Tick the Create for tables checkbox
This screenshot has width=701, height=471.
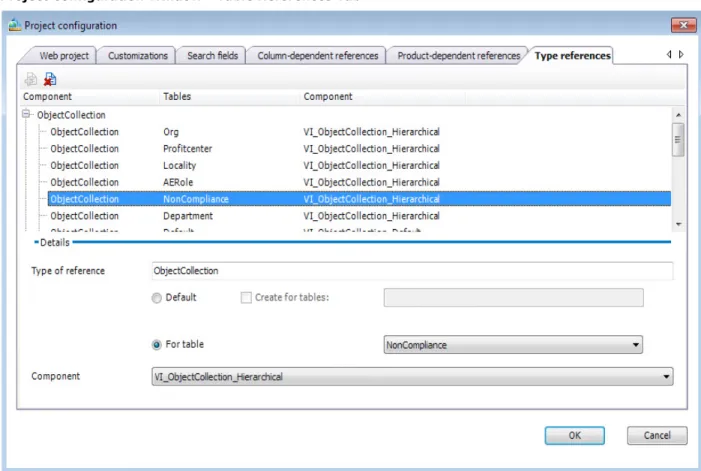(x=246, y=298)
